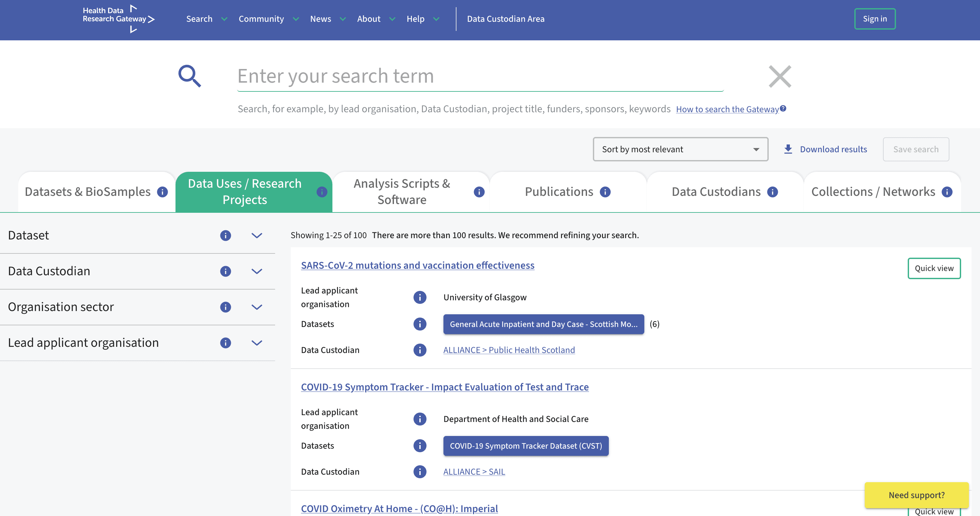
Task: Open info icon on Collections / Networks tab
Action: (947, 192)
